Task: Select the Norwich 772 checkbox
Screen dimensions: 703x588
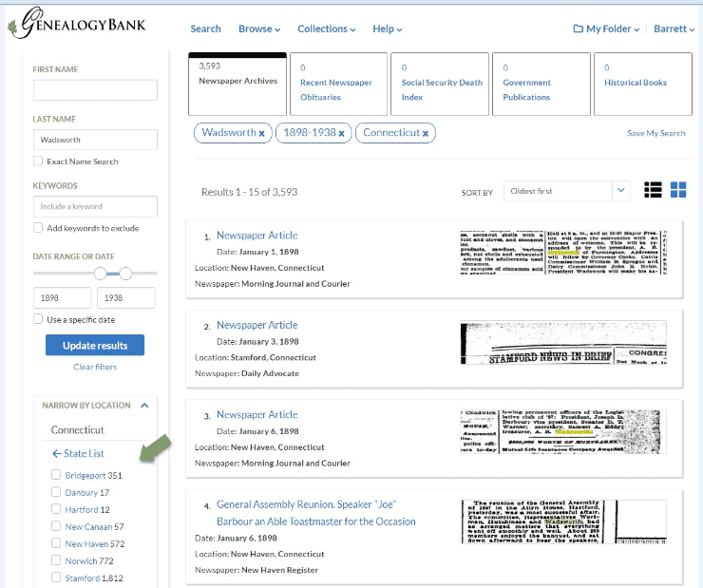Action: coord(56,560)
